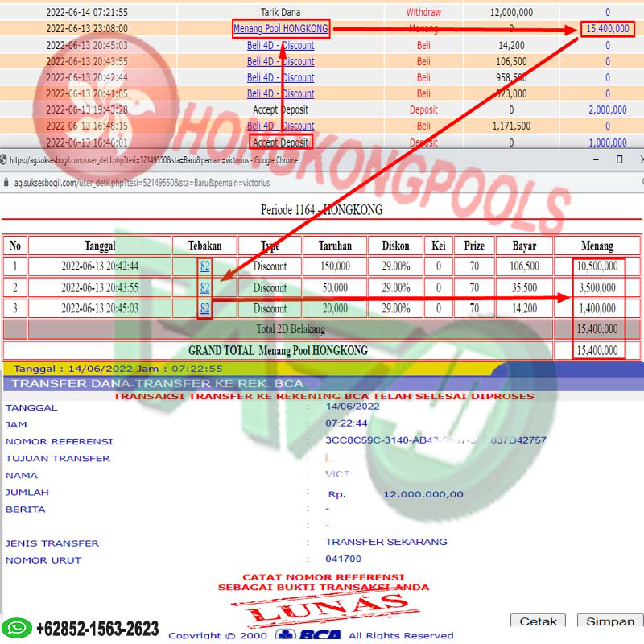Click Periode 1164 - HONGKONG heading
Viewport: 644px width, 644px height.
(321, 210)
